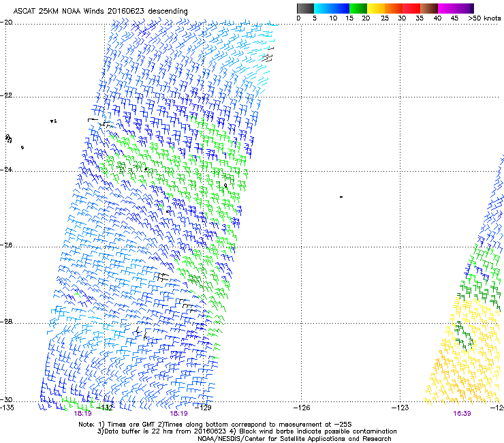Click the -22 latitude axis label
This screenshot has width=504, height=443.
[x=6, y=95]
